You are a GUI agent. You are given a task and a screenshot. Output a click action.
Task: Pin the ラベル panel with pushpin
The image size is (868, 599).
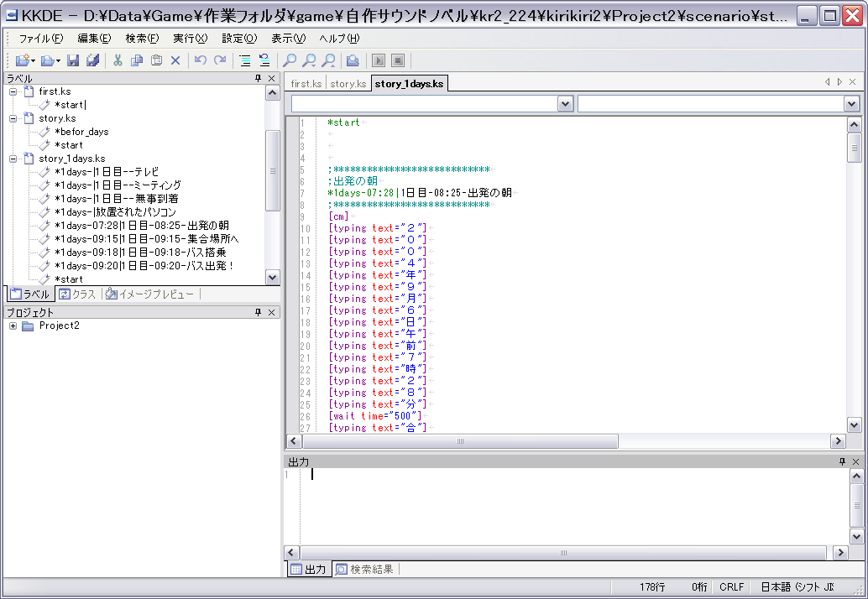tap(258, 78)
